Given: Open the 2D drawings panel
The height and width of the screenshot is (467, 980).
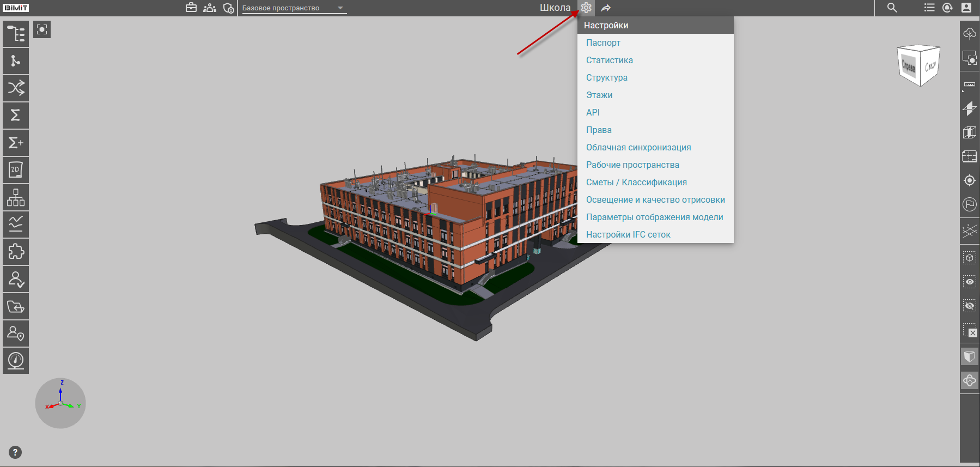Looking at the screenshot, I should point(16,170).
